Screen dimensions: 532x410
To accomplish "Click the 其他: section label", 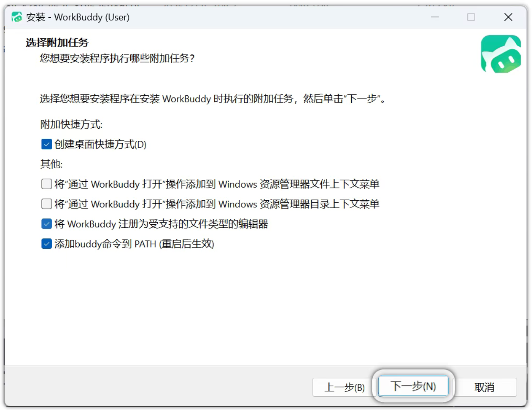I will pyautogui.click(x=51, y=164).
